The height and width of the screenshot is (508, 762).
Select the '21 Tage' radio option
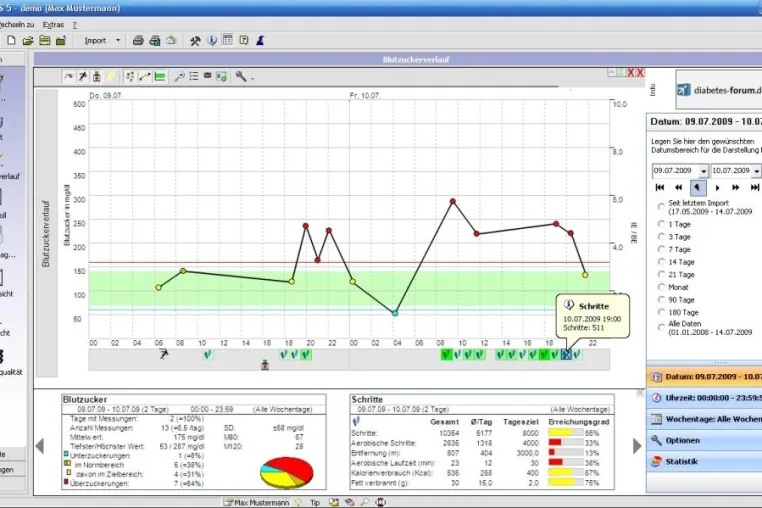(661, 275)
